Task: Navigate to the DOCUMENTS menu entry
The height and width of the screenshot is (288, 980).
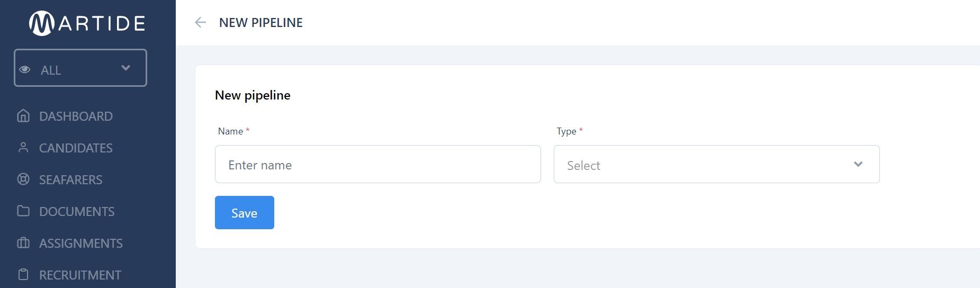Action: click(x=77, y=211)
